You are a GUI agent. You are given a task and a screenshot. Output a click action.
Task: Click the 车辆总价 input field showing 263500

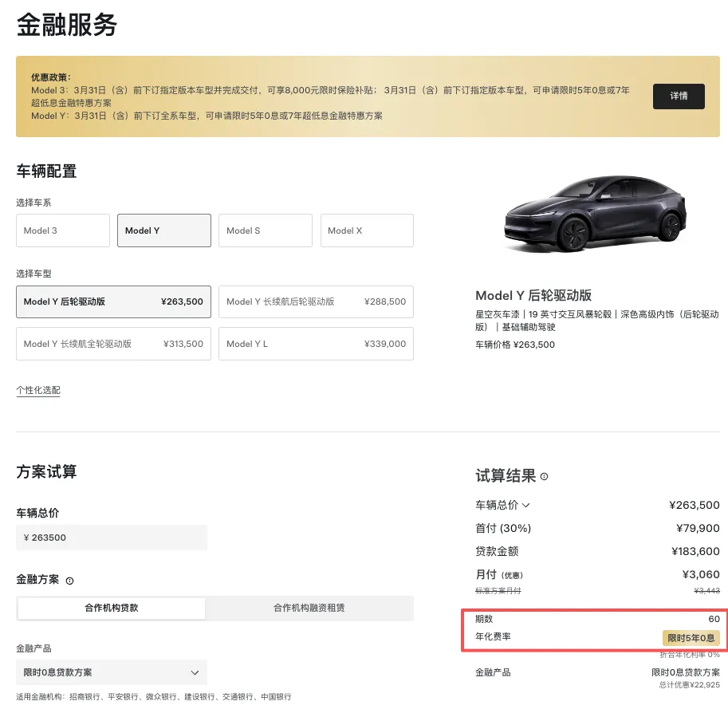(112, 538)
